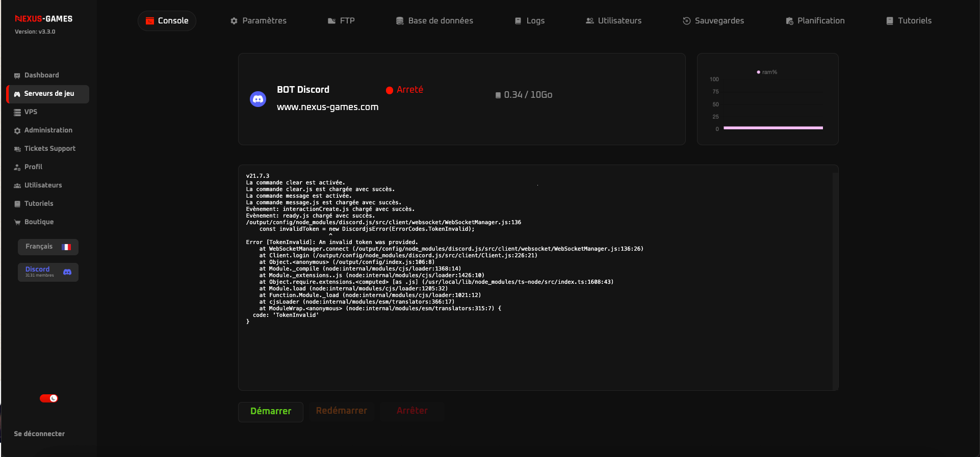Click the Administration gear icon
The height and width of the screenshot is (457, 980).
coord(17,131)
